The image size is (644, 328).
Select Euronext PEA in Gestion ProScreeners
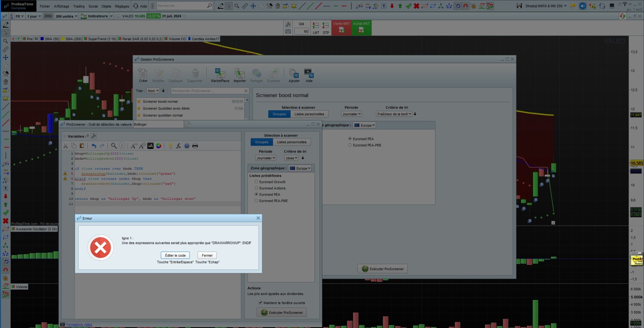coord(350,139)
